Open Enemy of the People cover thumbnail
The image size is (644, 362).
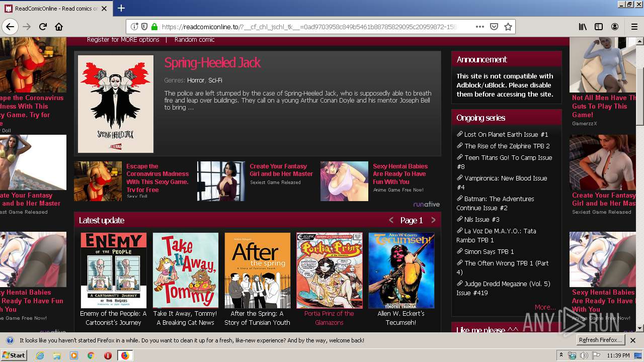(x=114, y=270)
